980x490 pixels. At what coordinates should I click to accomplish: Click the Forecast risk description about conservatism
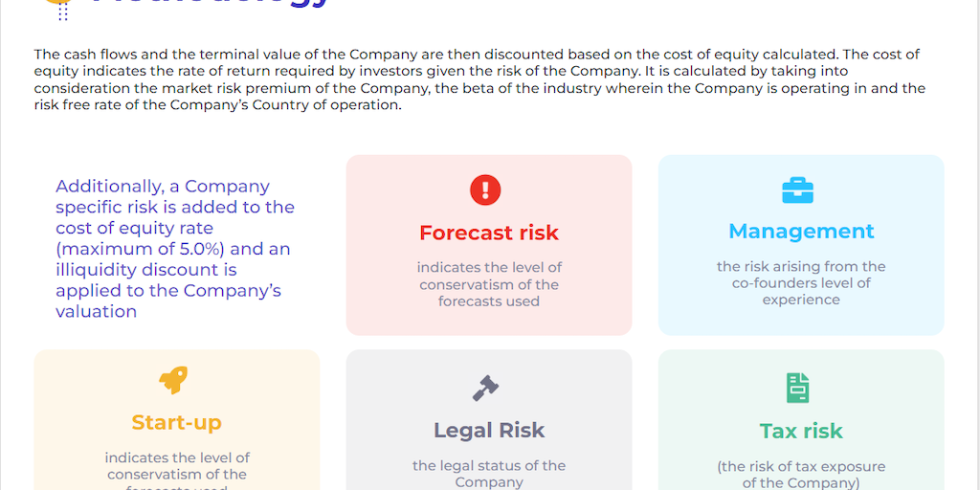click(489, 284)
